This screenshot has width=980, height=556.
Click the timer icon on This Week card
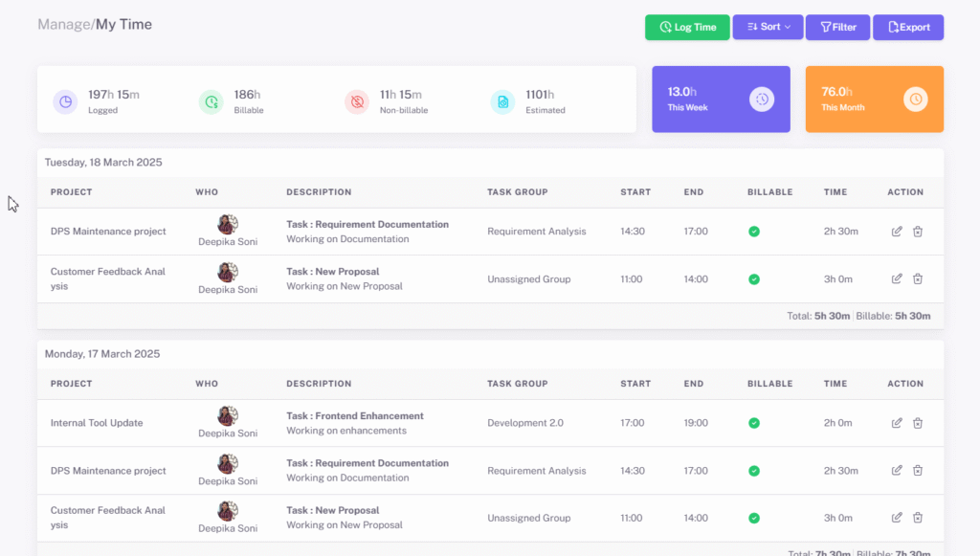tap(762, 99)
